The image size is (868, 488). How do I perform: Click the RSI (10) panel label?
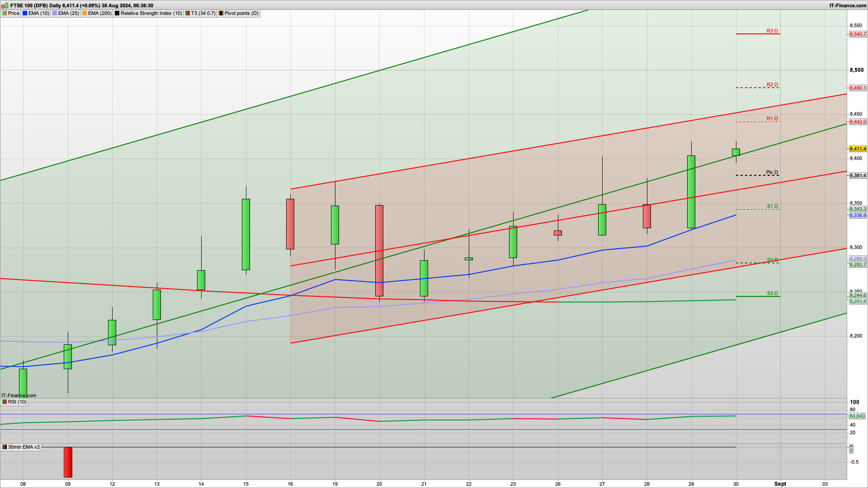tap(14, 402)
